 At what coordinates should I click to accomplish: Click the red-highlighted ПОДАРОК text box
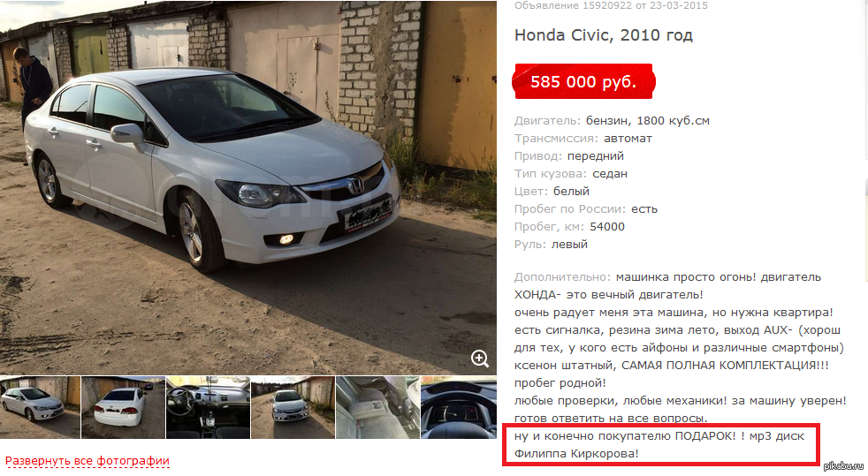click(x=660, y=444)
